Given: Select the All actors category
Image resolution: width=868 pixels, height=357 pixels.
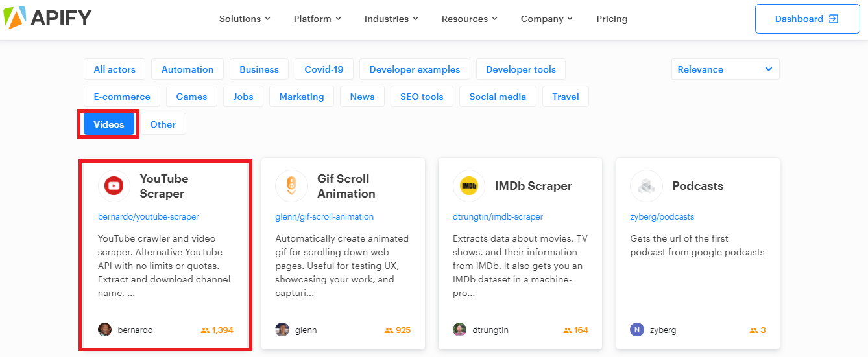Looking at the screenshot, I should coord(115,69).
